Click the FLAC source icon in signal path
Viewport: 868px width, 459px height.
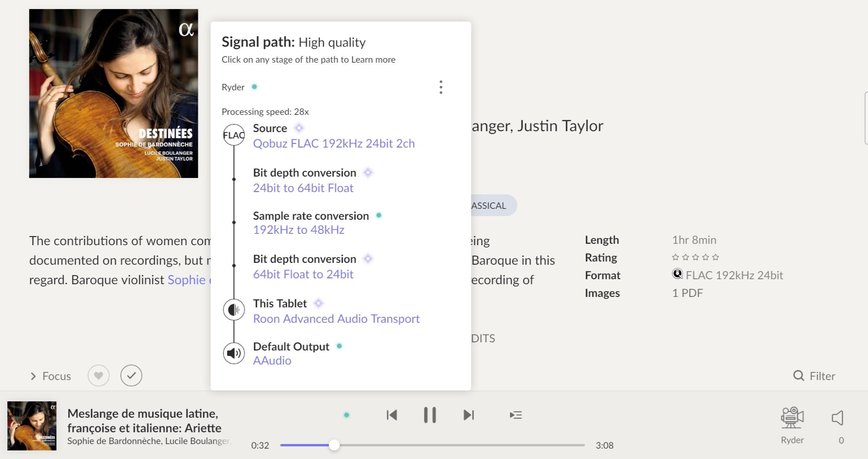(x=234, y=135)
